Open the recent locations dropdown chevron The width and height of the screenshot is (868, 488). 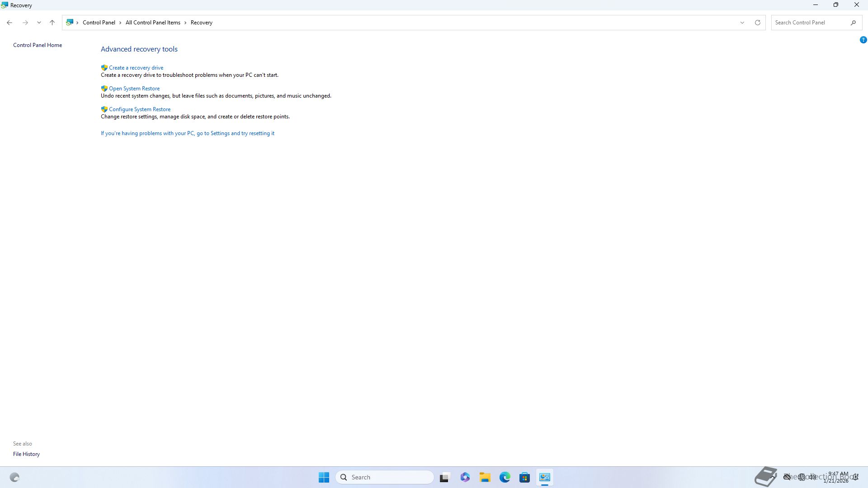(39, 23)
